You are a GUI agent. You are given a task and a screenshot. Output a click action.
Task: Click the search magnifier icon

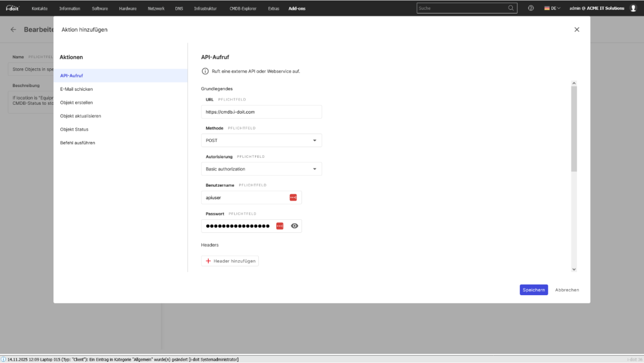click(511, 8)
